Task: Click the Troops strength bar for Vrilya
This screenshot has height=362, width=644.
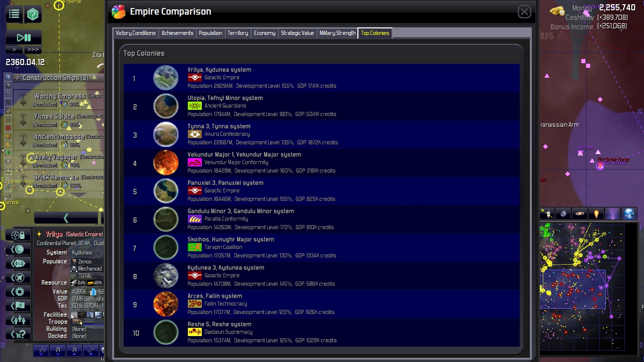Action: pyautogui.click(x=87, y=322)
